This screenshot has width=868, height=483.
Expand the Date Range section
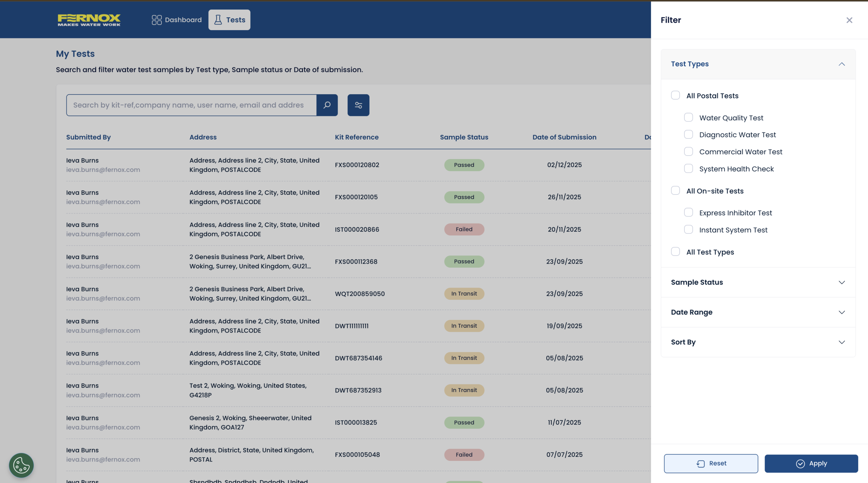(x=842, y=312)
